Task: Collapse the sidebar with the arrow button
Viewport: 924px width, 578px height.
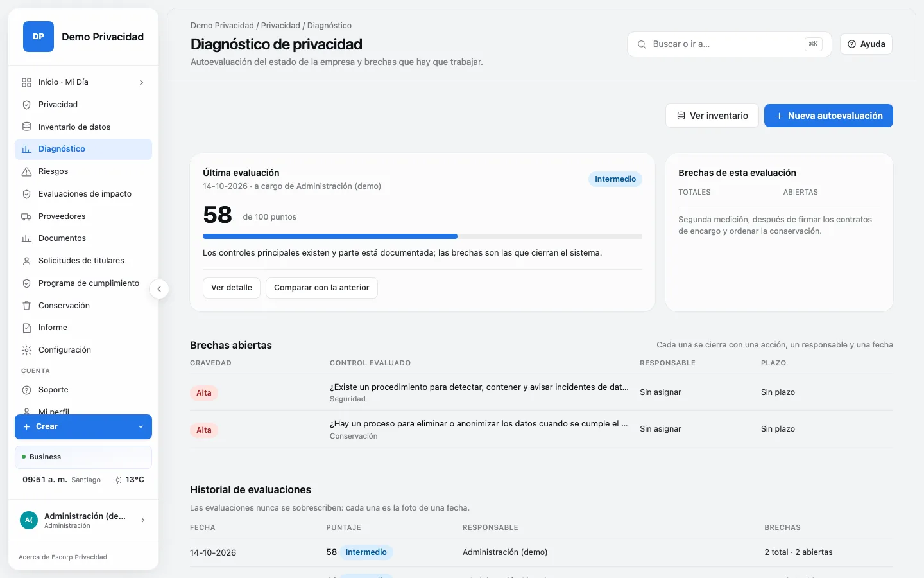Action: pyautogui.click(x=159, y=289)
